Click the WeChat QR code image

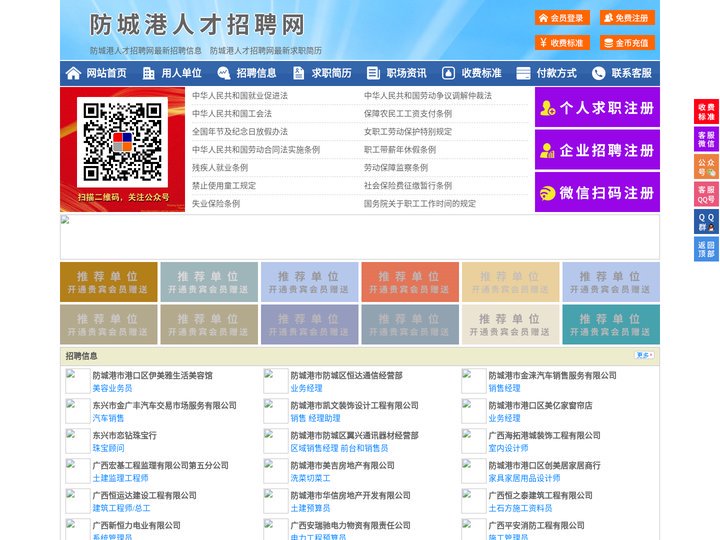coord(122,142)
